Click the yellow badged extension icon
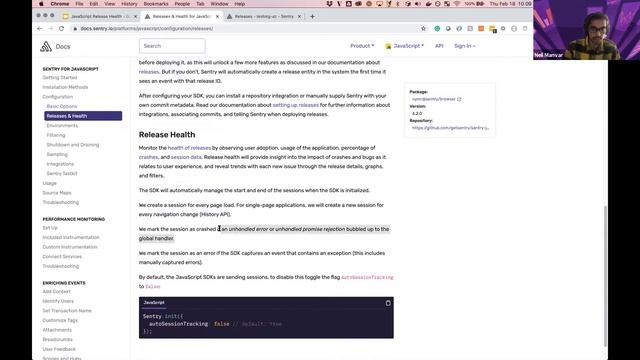Image resolution: width=640 pixels, height=360 pixels. 493,29
